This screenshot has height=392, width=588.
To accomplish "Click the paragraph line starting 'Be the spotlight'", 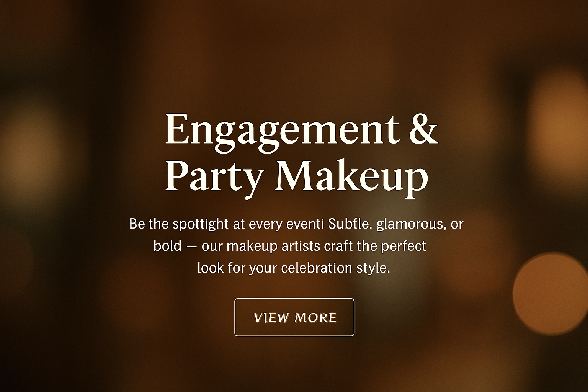I will coord(296,224).
